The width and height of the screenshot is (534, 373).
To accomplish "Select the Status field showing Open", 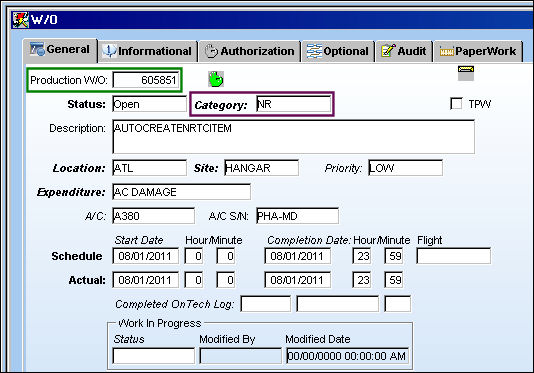I will click(150, 104).
